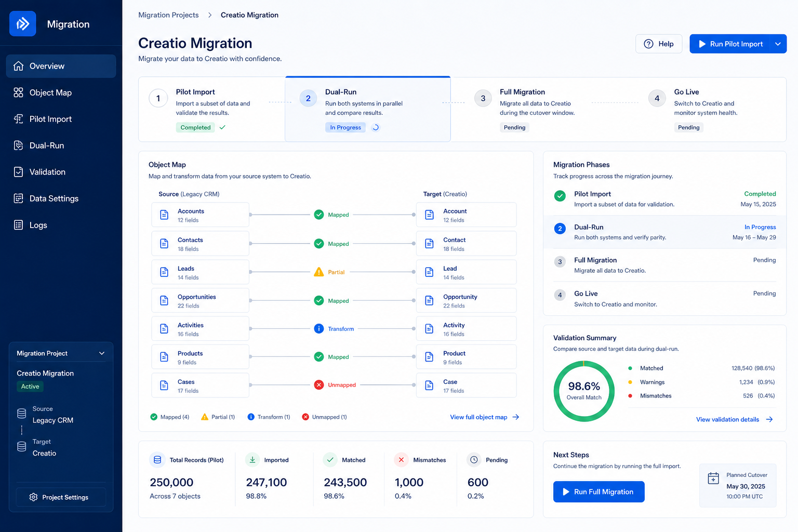
Task: Open the View validation details link
Action: [735, 419]
